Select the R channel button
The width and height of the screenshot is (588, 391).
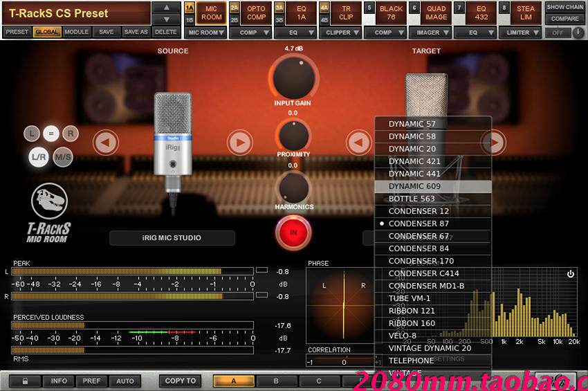(71, 134)
